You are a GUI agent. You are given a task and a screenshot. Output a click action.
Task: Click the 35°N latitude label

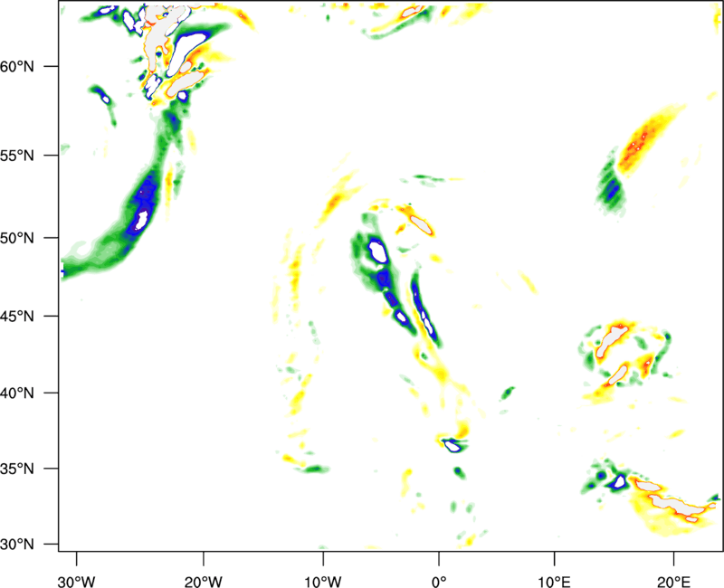[17, 469]
